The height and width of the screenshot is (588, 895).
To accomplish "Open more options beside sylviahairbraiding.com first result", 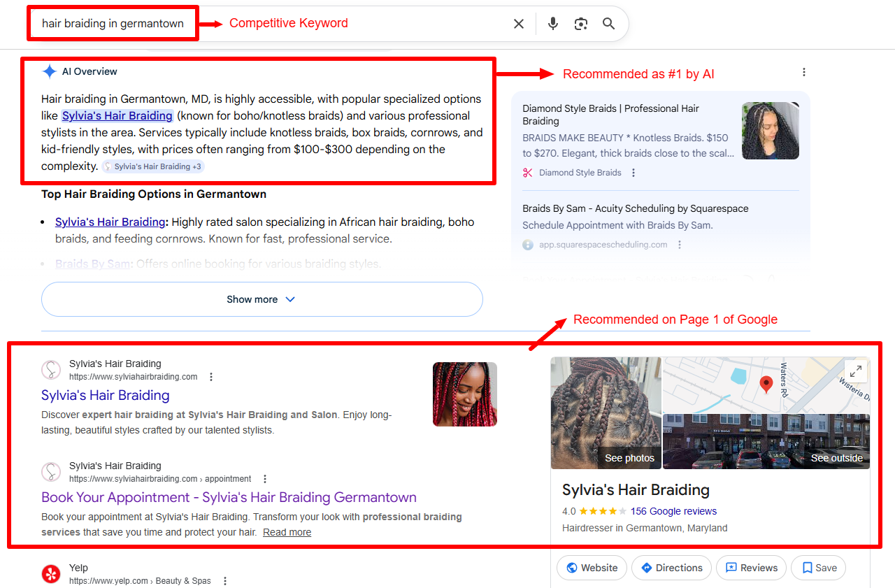I will pos(211,377).
